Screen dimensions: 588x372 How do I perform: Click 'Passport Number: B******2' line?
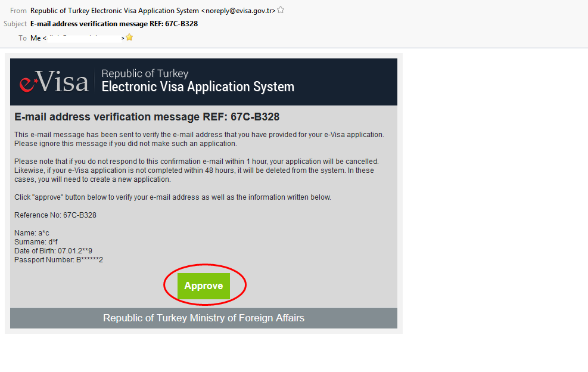click(58, 260)
